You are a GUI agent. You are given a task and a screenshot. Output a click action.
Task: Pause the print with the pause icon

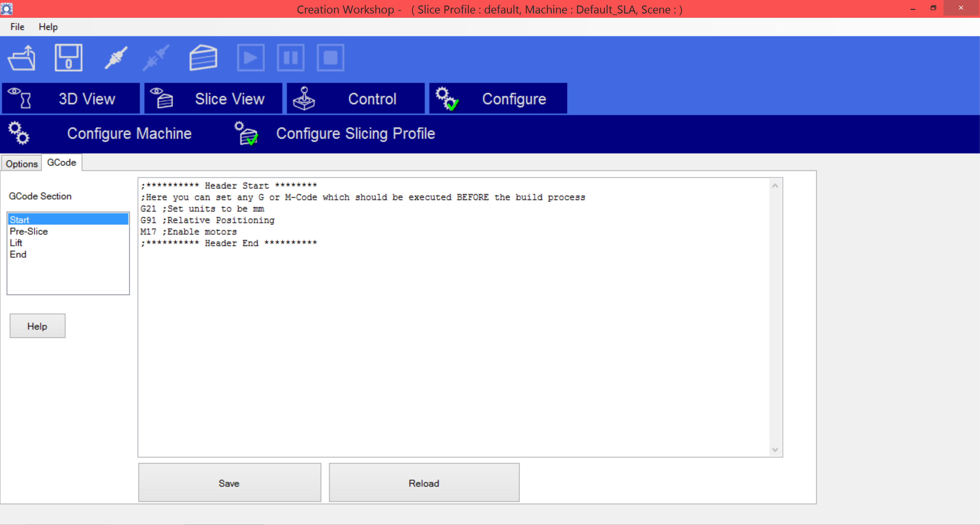(291, 58)
